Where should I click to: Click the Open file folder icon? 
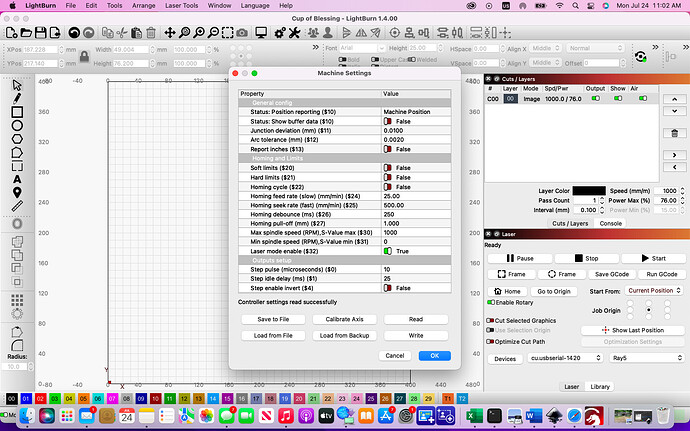26,33
